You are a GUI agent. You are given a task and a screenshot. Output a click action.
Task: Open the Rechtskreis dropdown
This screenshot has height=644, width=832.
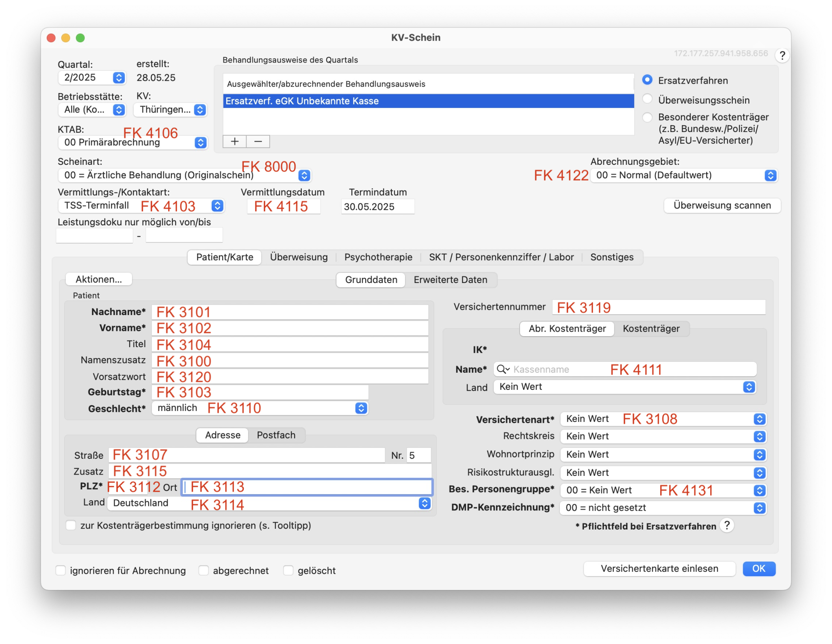click(663, 436)
